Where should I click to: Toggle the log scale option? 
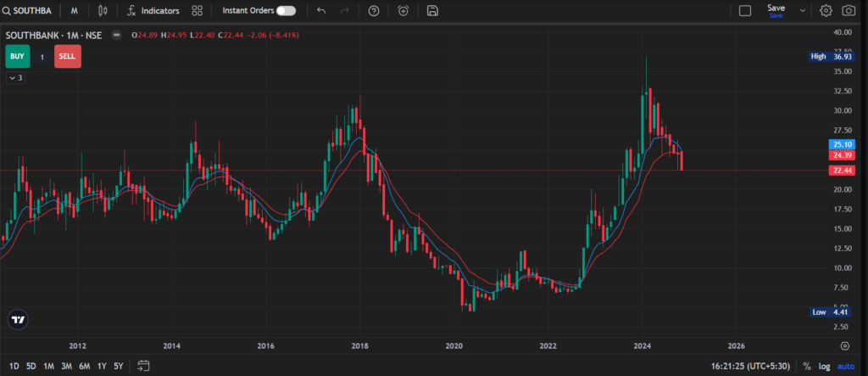click(825, 367)
